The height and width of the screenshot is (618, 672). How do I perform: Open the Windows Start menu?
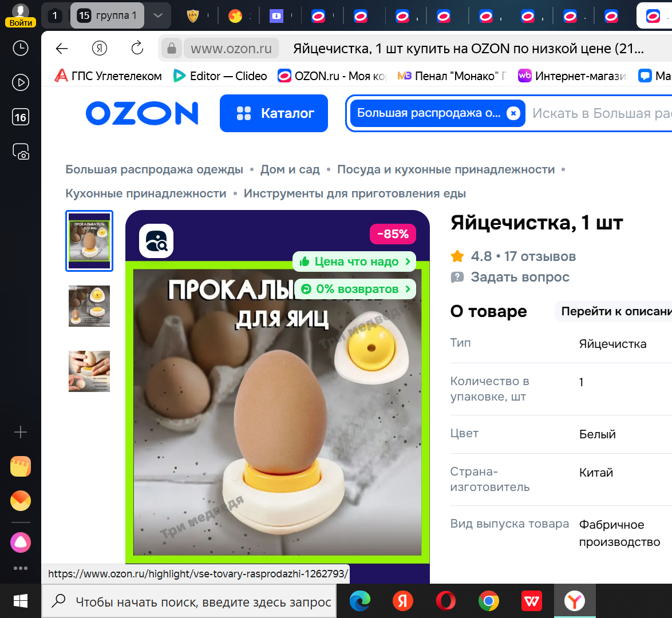coord(21,601)
